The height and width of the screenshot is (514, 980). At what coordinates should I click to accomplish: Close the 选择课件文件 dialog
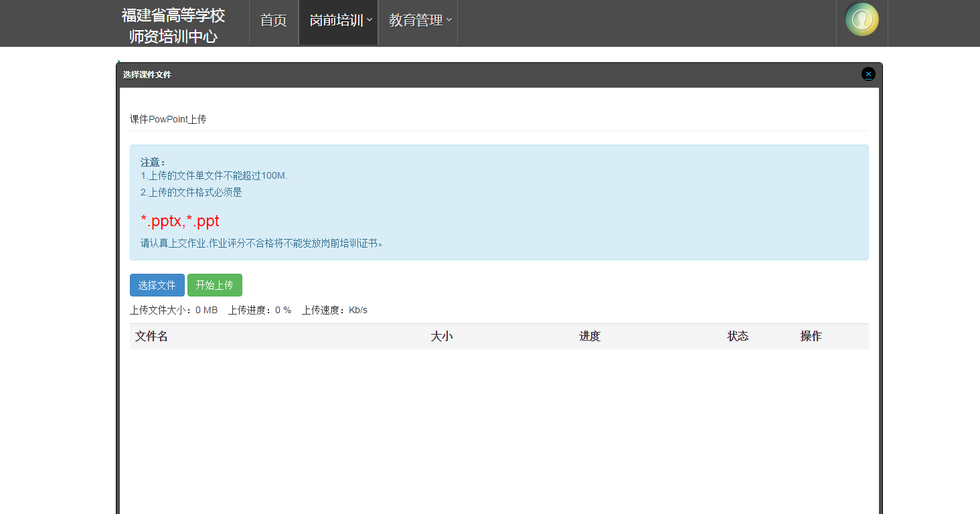(x=868, y=74)
